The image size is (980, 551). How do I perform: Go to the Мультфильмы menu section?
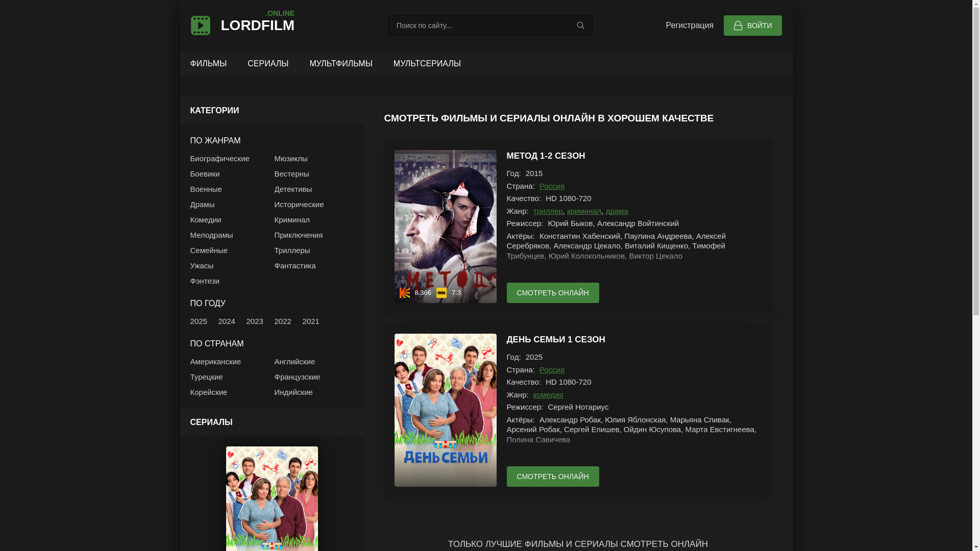pos(340,64)
